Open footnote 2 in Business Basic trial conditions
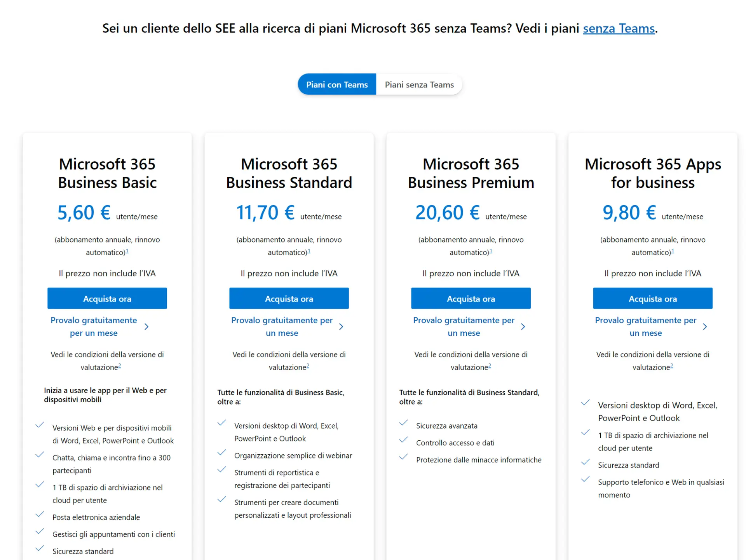Image resolution: width=746 pixels, height=560 pixels. pyautogui.click(x=120, y=366)
